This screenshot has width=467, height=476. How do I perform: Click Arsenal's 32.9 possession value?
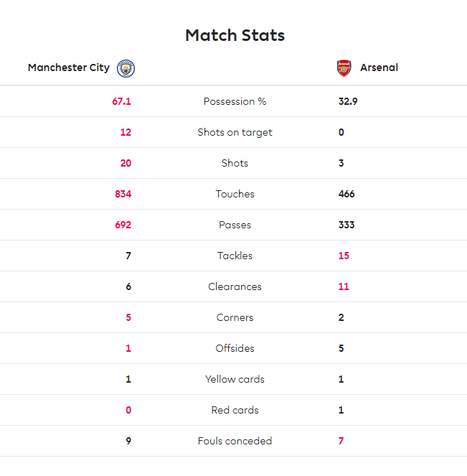[x=348, y=101]
